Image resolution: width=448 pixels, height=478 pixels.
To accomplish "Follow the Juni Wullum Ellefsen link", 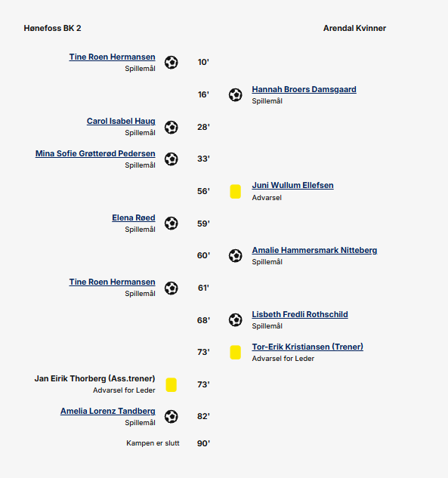I will (293, 185).
